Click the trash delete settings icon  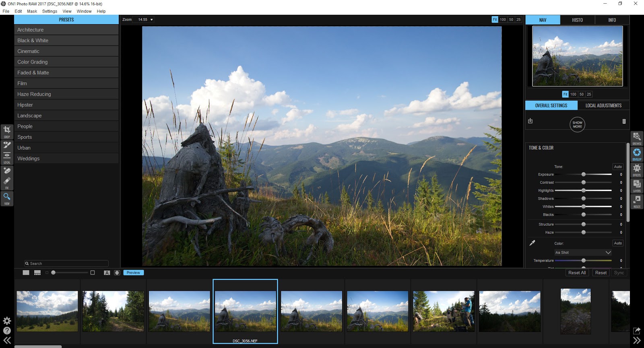click(624, 121)
